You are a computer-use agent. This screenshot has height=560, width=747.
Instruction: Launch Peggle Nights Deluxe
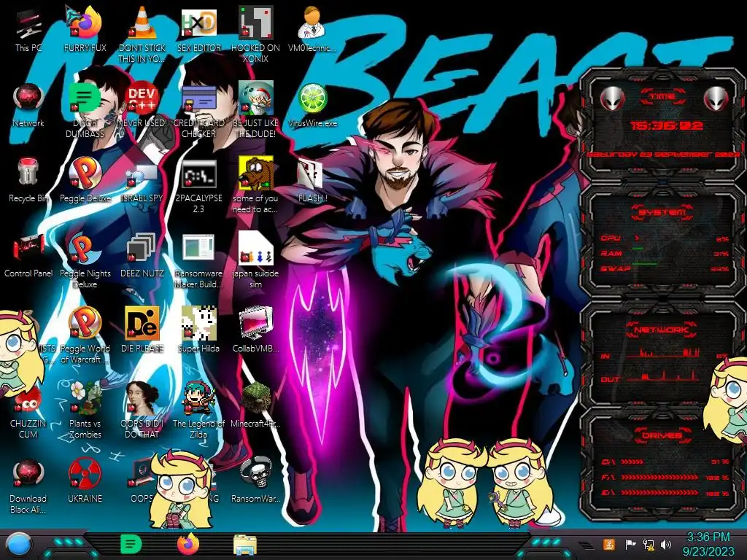point(85,261)
